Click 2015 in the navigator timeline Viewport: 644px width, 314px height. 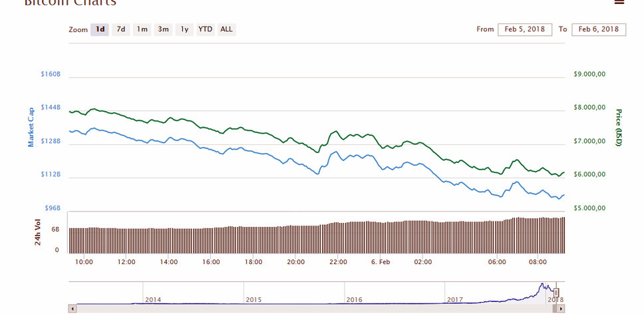click(x=253, y=300)
